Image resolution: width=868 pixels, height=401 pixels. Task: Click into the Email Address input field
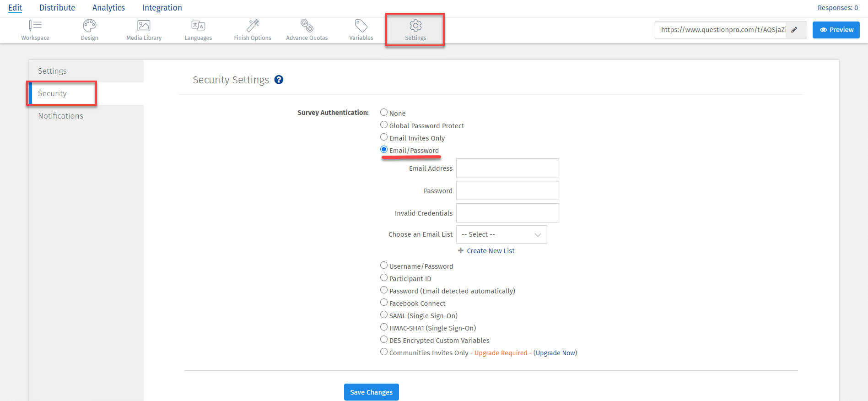click(x=507, y=168)
